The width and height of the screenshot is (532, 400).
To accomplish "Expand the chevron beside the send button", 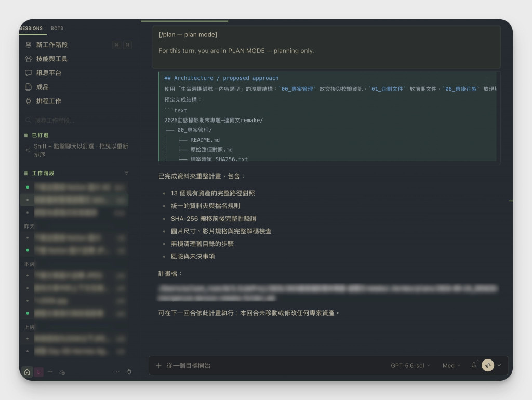I will point(499,365).
